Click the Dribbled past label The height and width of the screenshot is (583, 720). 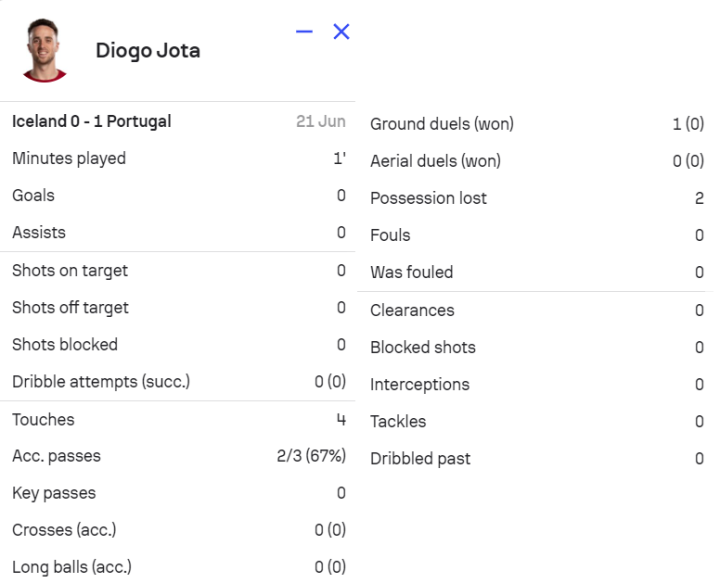420,458
